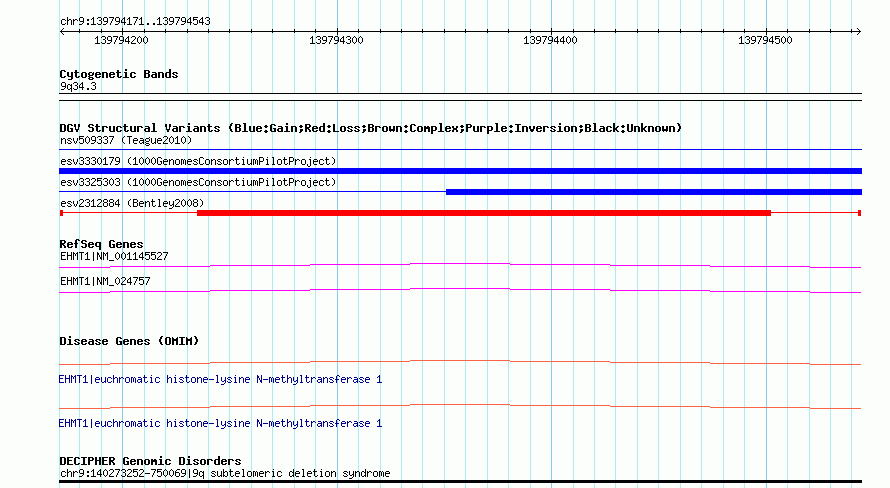Click the right arrow of the ruler
This screenshot has height=488, width=890.
858,32
